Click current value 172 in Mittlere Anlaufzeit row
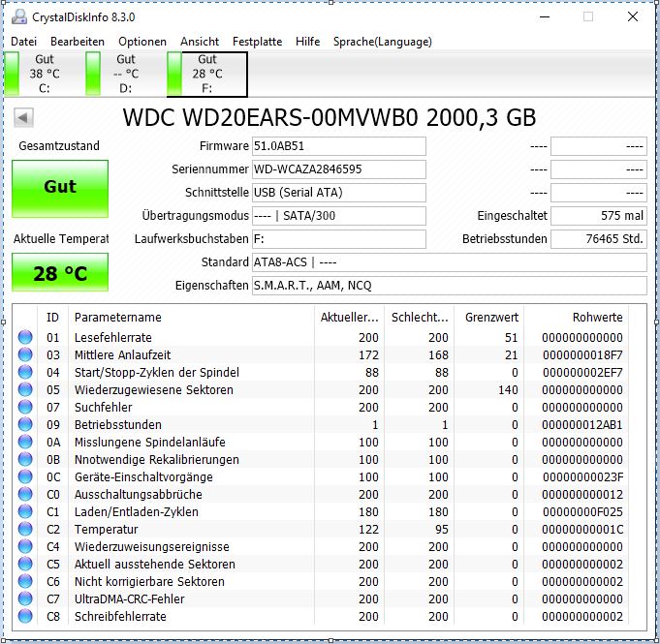This screenshot has width=660, height=644. [368, 355]
